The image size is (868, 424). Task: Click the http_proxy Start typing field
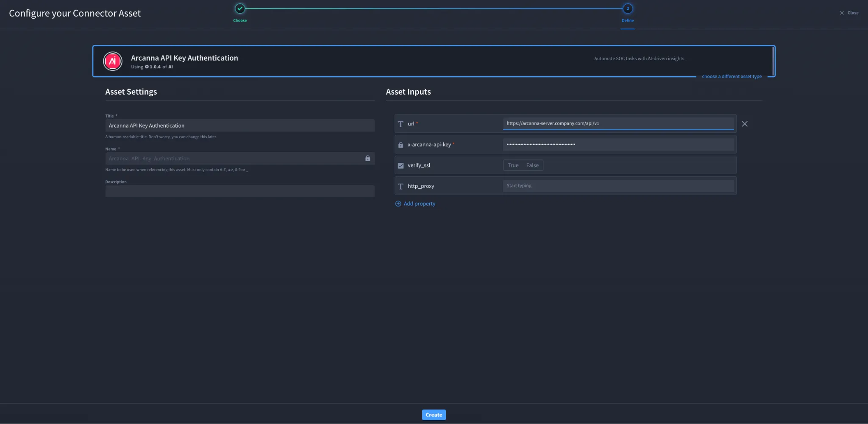(x=618, y=186)
